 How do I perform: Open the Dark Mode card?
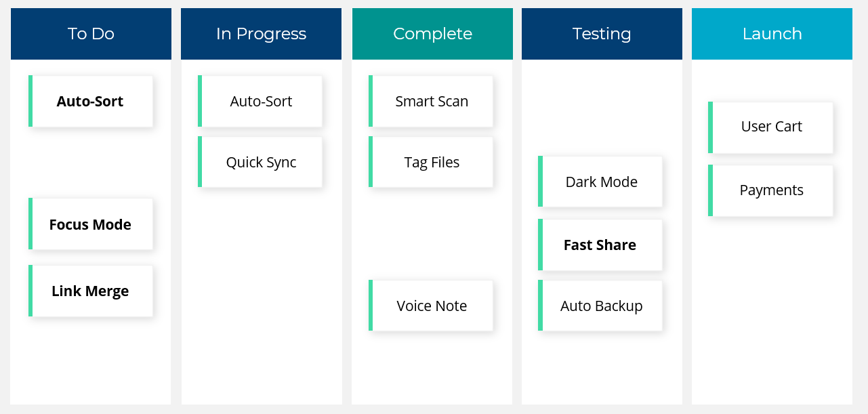click(x=601, y=182)
